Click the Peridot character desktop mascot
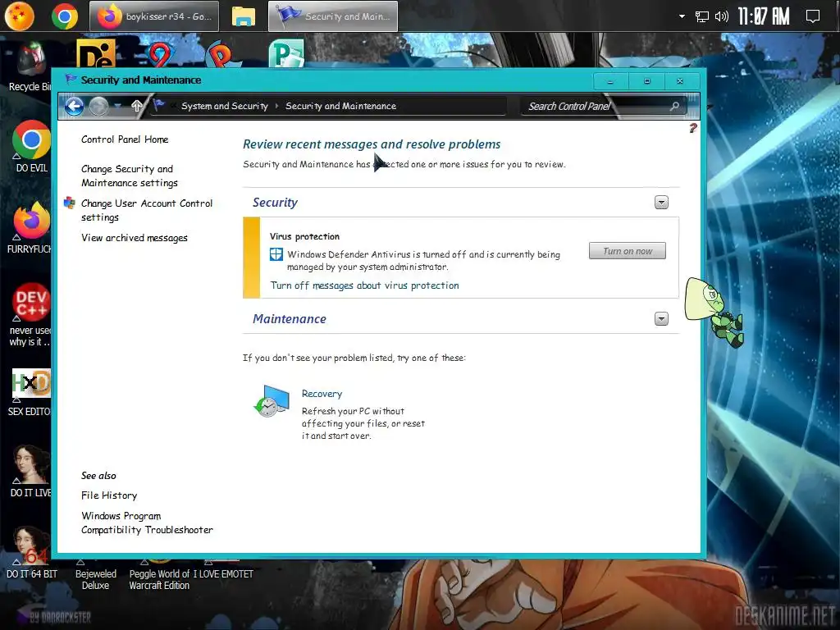 pos(714,313)
